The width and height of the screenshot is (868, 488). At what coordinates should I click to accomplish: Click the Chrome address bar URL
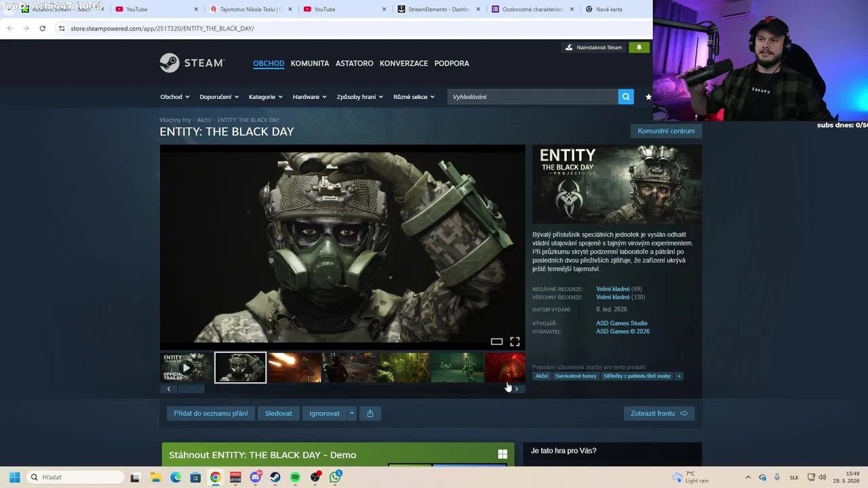[x=162, y=28]
